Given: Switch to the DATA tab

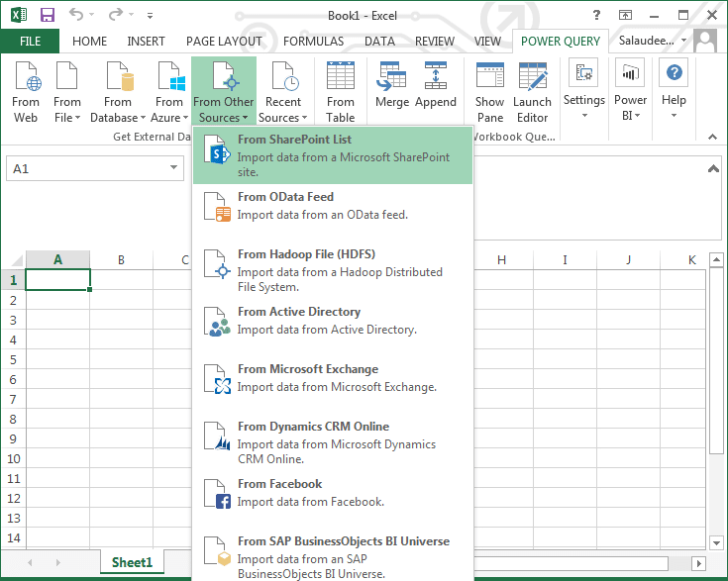Looking at the screenshot, I should pos(379,42).
